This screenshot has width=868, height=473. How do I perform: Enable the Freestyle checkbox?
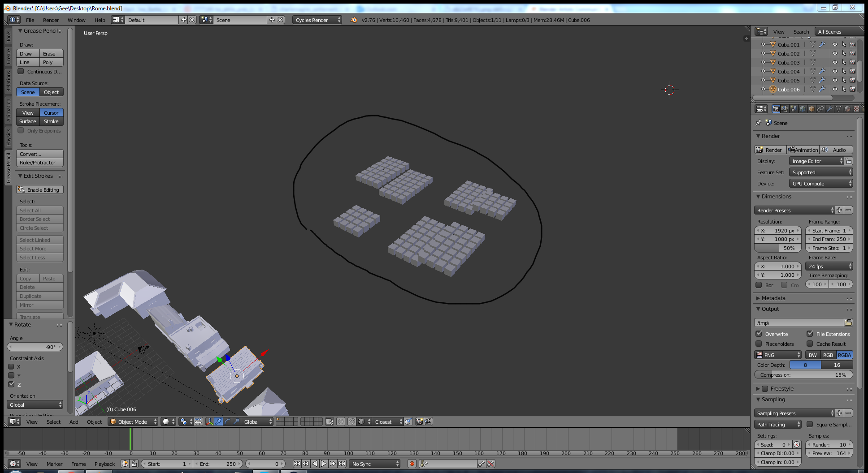765,388
